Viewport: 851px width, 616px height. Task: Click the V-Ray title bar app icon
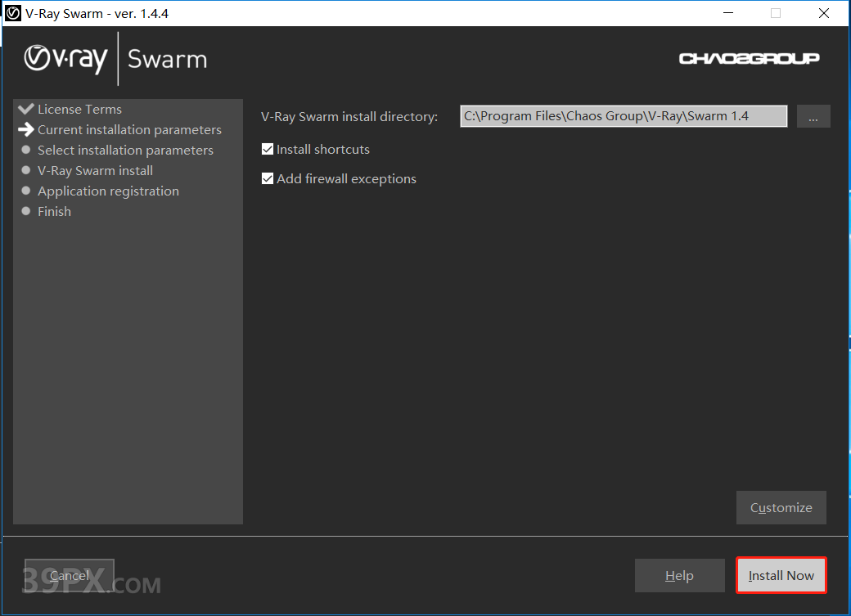13,13
